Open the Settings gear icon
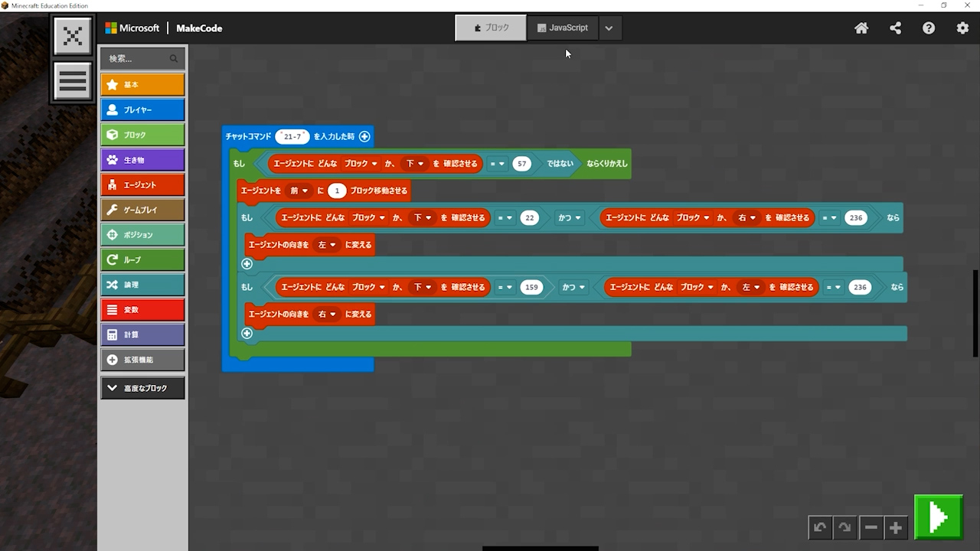Viewport: 980px width, 551px height. [962, 28]
